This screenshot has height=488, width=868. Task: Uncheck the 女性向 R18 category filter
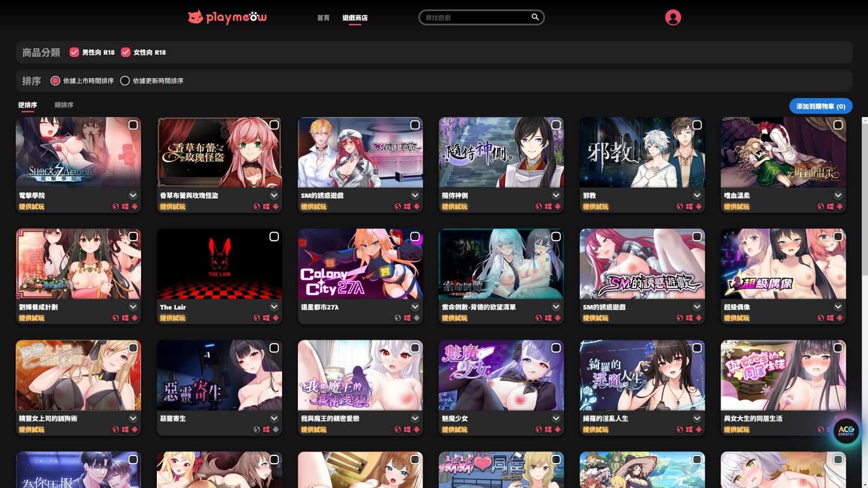point(126,52)
